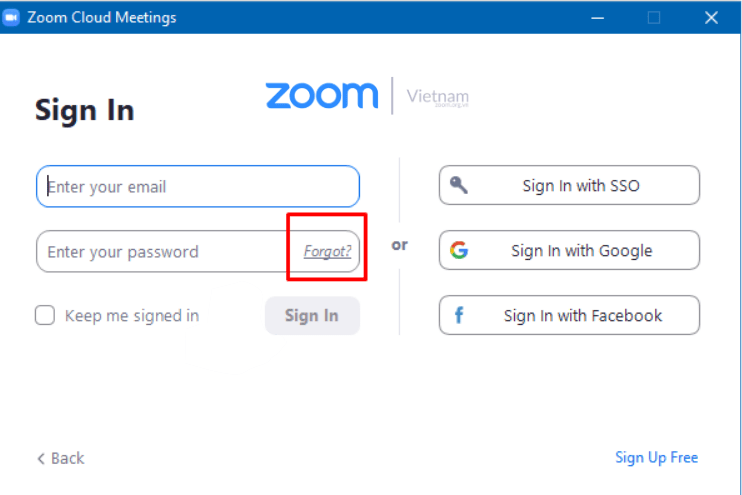742x495 pixels.
Task: Click the Google logo icon
Action: pyautogui.click(x=459, y=251)
